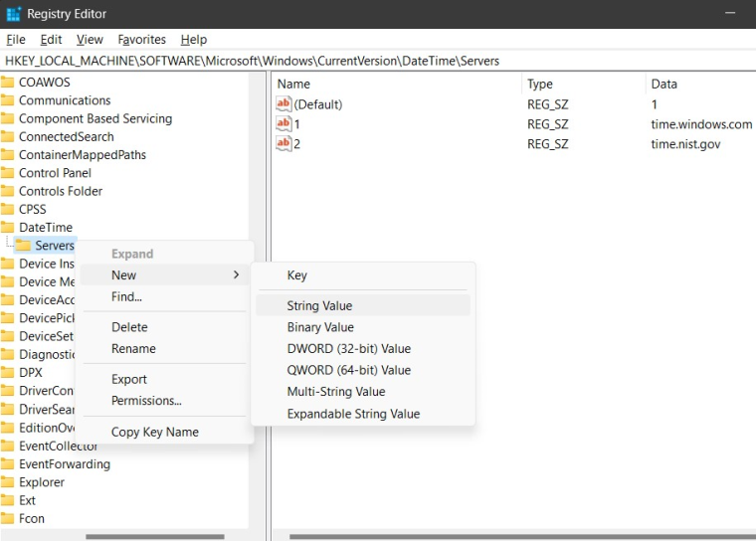The height and width of the screenshot is (541, 756).
Task: Open the File menu
Action: pyautogui.click(x=16, y=40)
